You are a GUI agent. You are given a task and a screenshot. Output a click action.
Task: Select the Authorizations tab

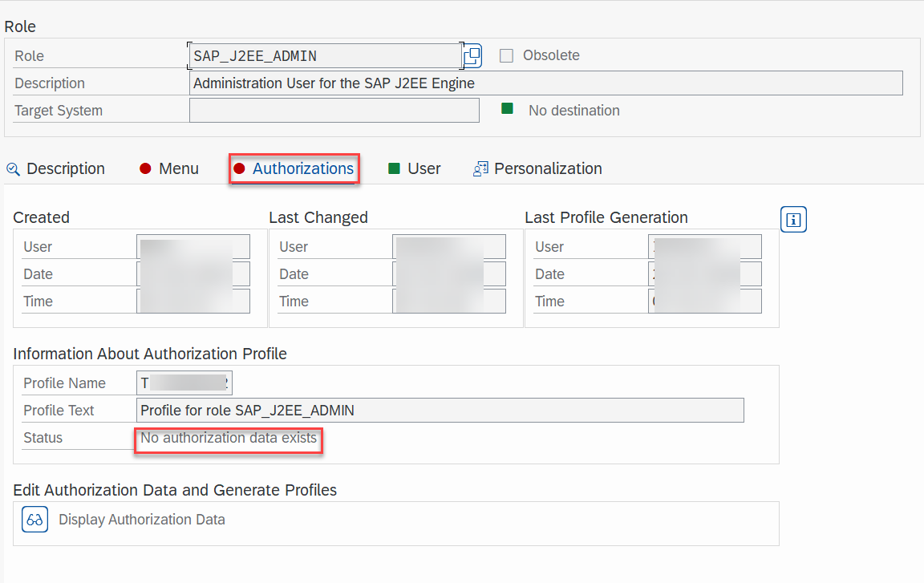pos(303,168)
